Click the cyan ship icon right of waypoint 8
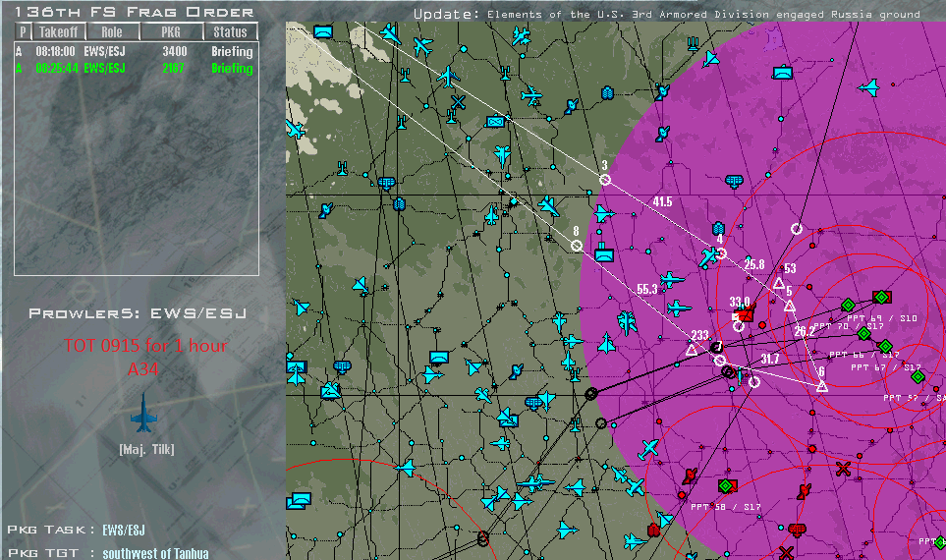This screenshot has height=560, width=946. click(604, 252)
